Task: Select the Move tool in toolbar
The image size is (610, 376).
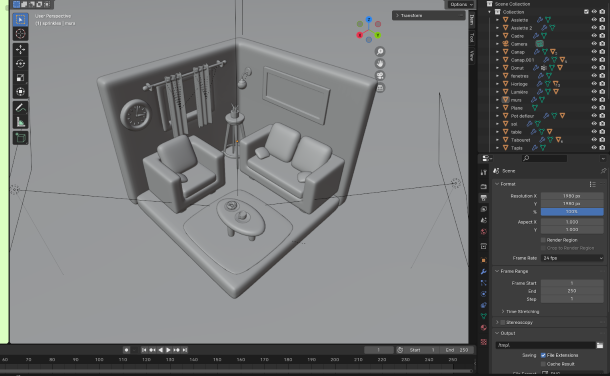Action: coord(20,49)
